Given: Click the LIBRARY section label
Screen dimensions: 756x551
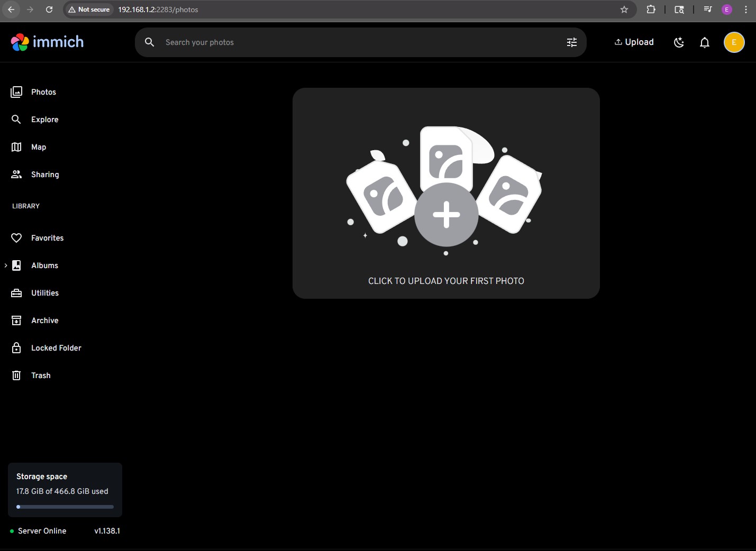Looking at the screenshot, I should (x=26, y=206).
